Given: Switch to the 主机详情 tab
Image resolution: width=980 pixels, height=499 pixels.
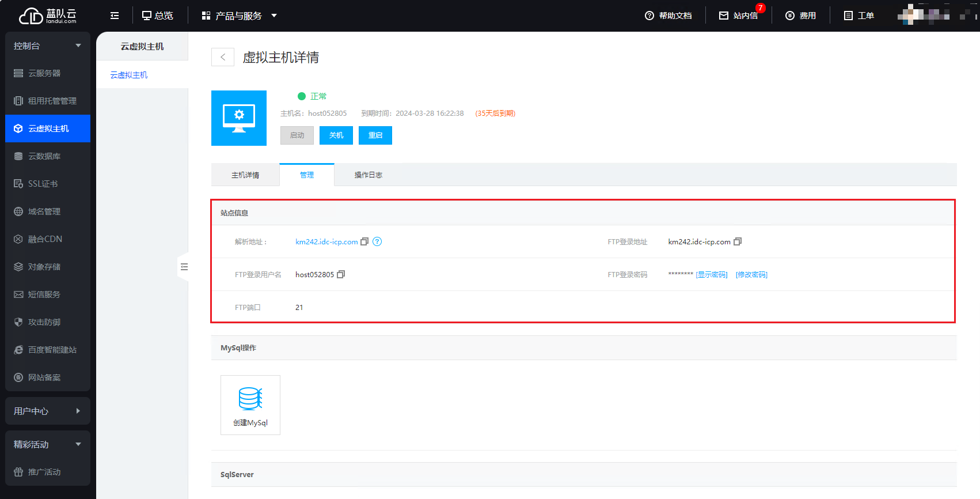Looking at the screenshot, I should click(x=245, y=175).
